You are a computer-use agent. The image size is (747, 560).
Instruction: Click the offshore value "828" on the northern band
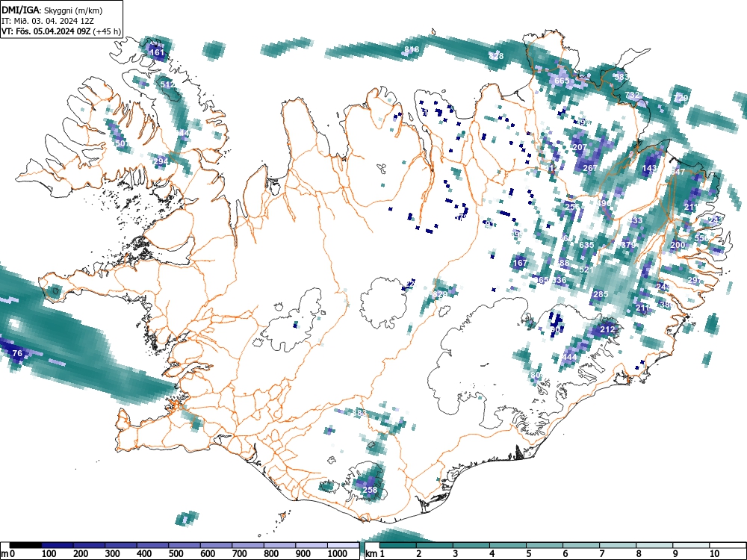point(496,56)
